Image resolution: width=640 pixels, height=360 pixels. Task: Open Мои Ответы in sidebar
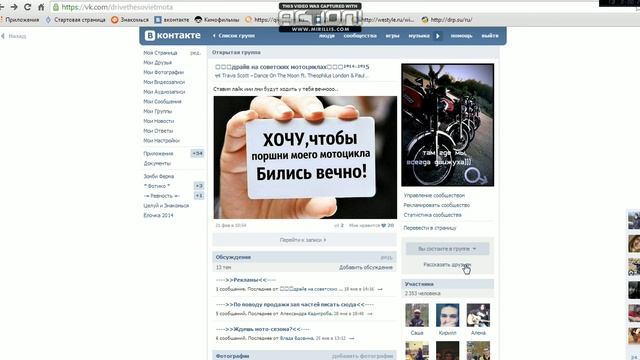(158, 131)
